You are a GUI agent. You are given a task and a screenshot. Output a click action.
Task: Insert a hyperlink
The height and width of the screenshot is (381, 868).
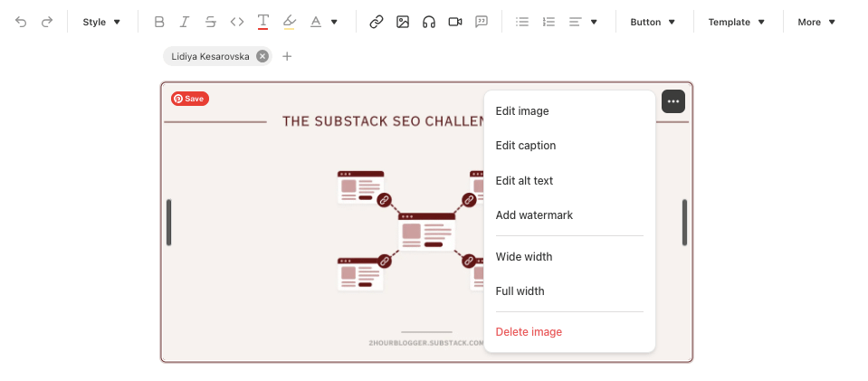(x=377, y=22)
